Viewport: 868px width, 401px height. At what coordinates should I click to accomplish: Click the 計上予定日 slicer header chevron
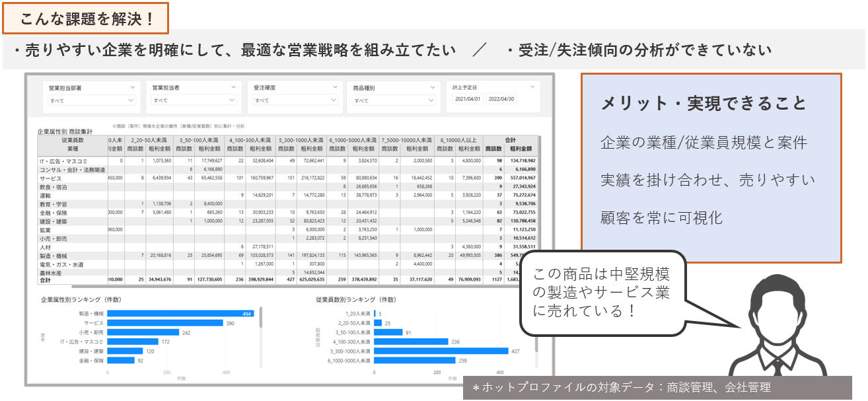pos(532,87)
